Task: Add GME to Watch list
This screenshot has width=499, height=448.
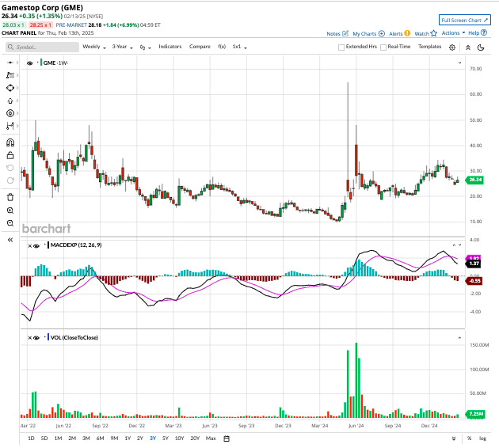Action: 426,34
